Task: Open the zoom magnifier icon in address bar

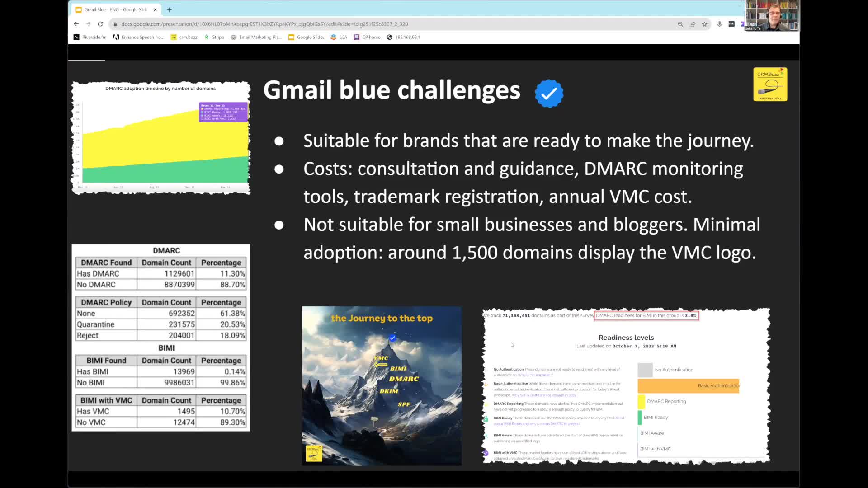Action: [x=680, y=24]
